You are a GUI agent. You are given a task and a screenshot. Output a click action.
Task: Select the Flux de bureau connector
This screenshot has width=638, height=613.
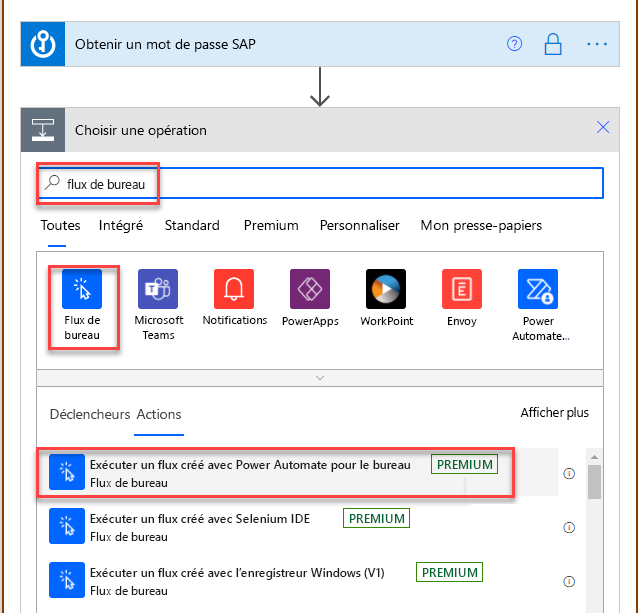(x=82, y=305)
